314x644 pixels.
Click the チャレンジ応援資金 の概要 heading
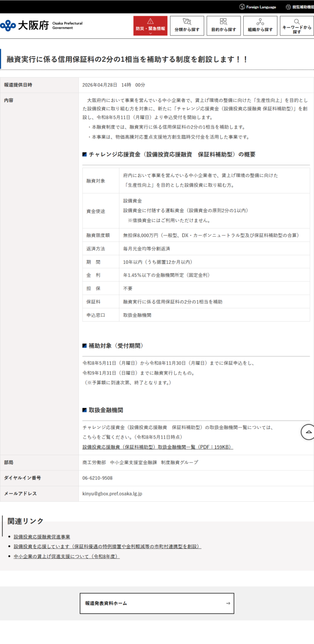click(169, 154)
